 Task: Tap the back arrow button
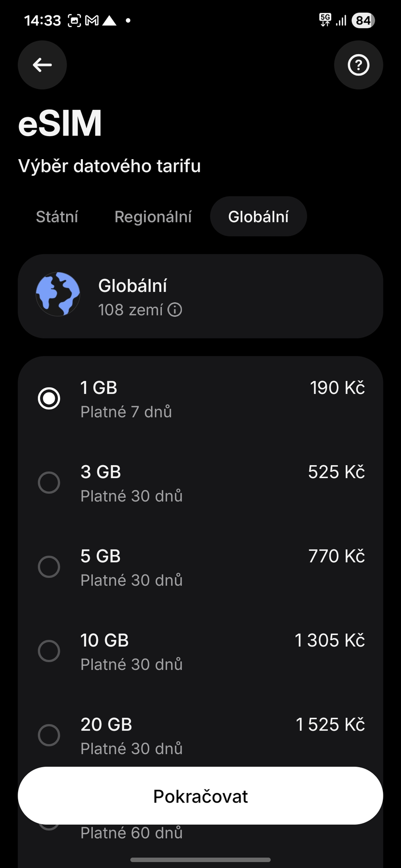click(x=42, y=65)
